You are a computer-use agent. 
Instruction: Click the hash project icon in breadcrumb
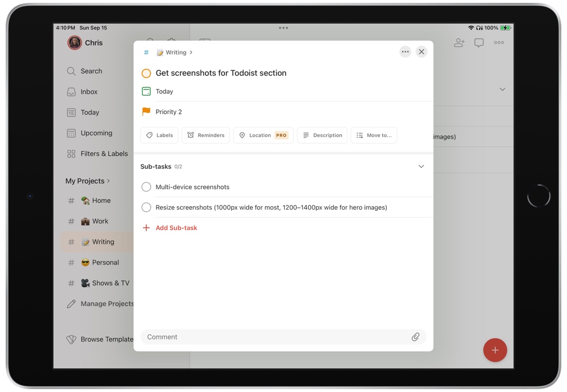click(x=146, y=52)
